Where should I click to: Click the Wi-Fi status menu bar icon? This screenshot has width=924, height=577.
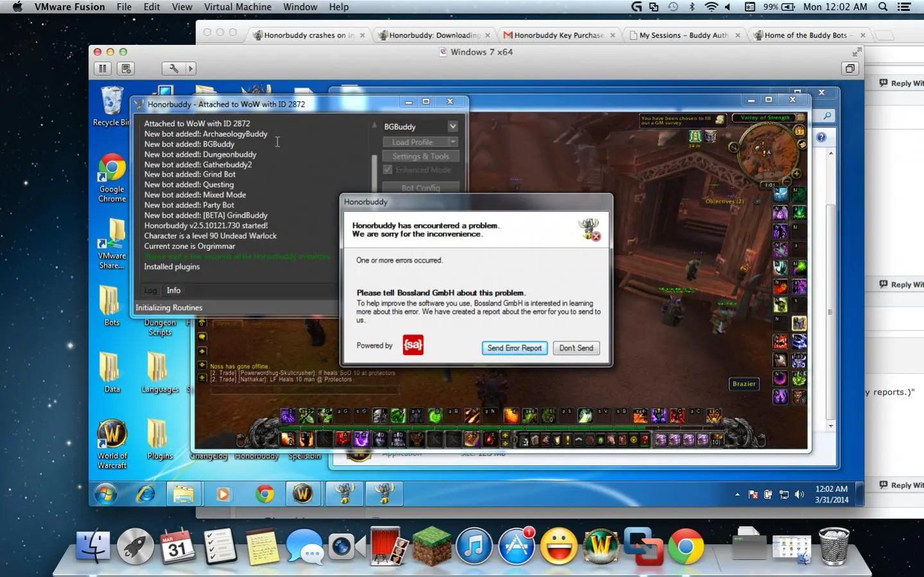pyautogui.click(x=711, y=7)
